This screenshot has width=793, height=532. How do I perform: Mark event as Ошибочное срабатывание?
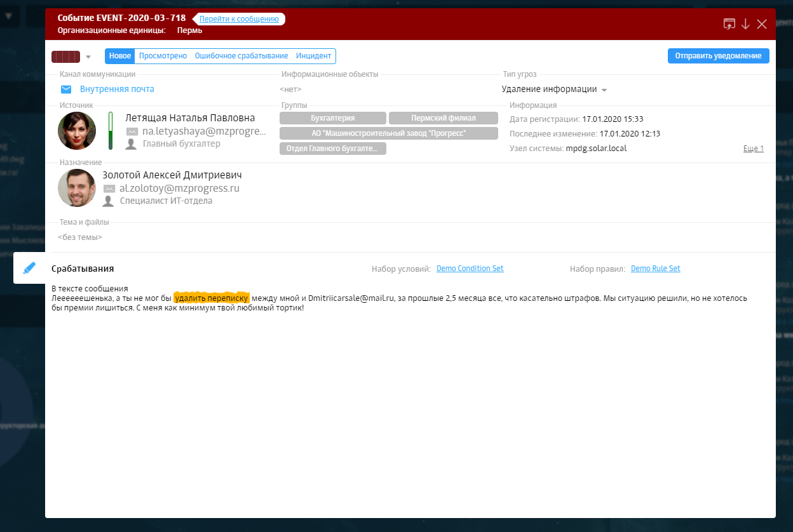[x=241, y=56]
